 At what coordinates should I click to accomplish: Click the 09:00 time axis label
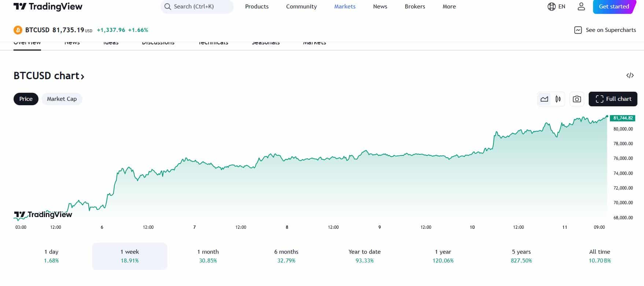pyautogui.click(x=599, y=227)
